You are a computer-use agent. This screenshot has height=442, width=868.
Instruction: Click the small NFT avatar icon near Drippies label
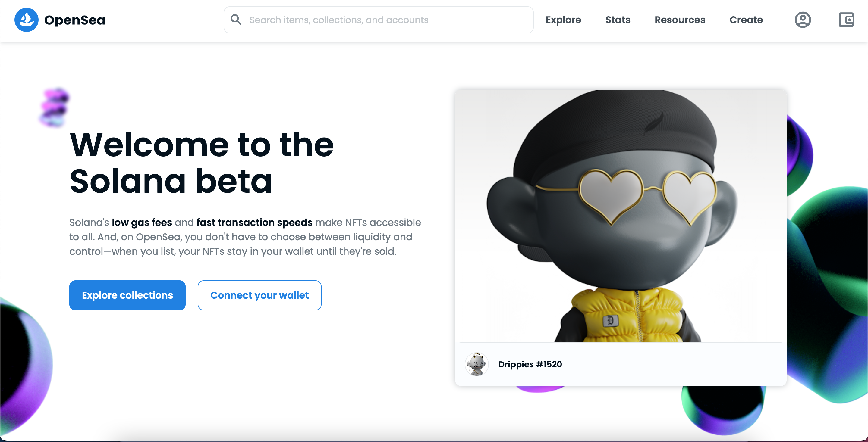pyautogui.click(x=477, y=364)
